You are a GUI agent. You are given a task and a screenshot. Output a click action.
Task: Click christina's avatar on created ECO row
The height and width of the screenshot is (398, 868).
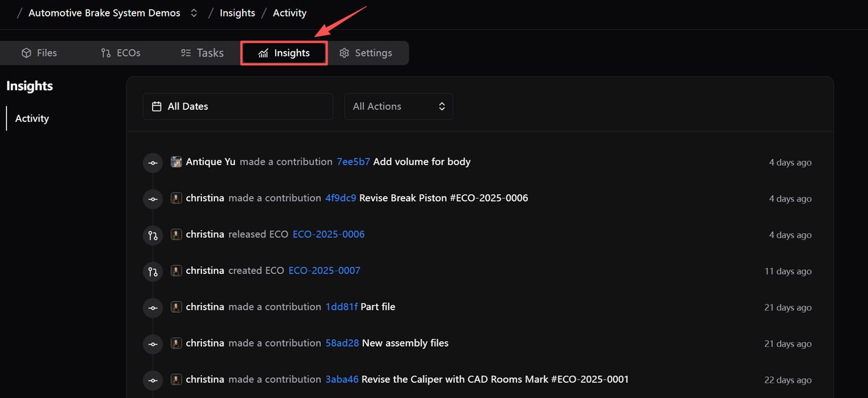pos(176,271)
